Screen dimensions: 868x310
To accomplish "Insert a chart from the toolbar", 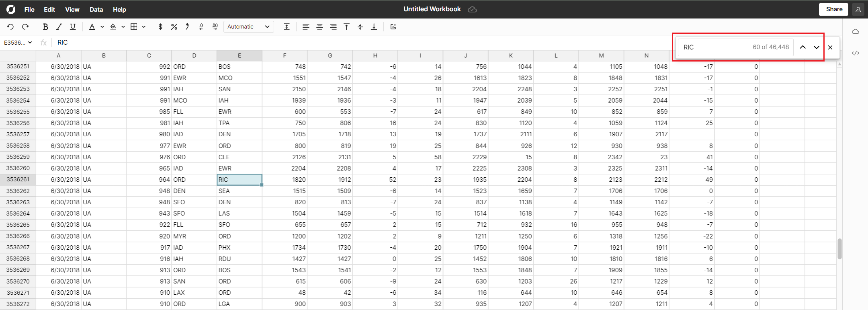I will pos(393,27).
